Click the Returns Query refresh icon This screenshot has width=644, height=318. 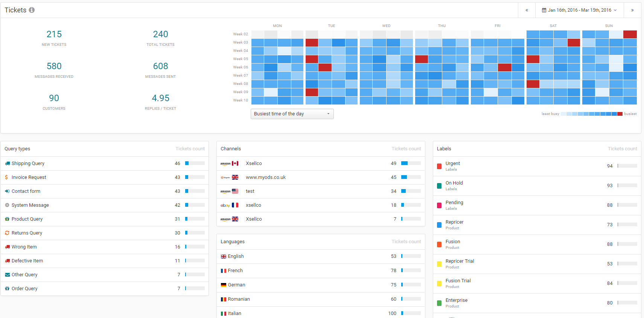(x=7, y=233)
